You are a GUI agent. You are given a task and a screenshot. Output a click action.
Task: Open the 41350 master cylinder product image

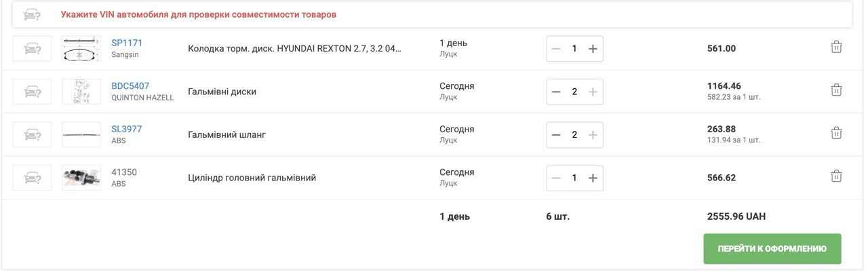(81, 178)
